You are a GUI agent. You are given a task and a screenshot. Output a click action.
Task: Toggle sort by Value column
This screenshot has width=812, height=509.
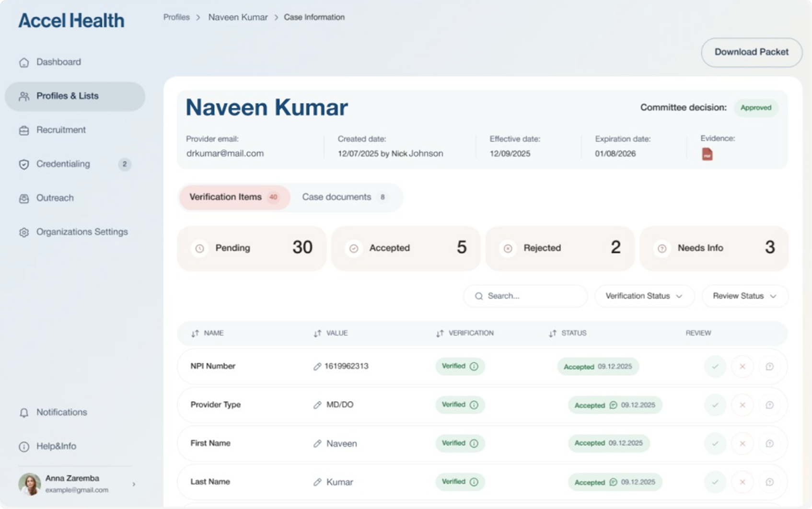[316, 333]
